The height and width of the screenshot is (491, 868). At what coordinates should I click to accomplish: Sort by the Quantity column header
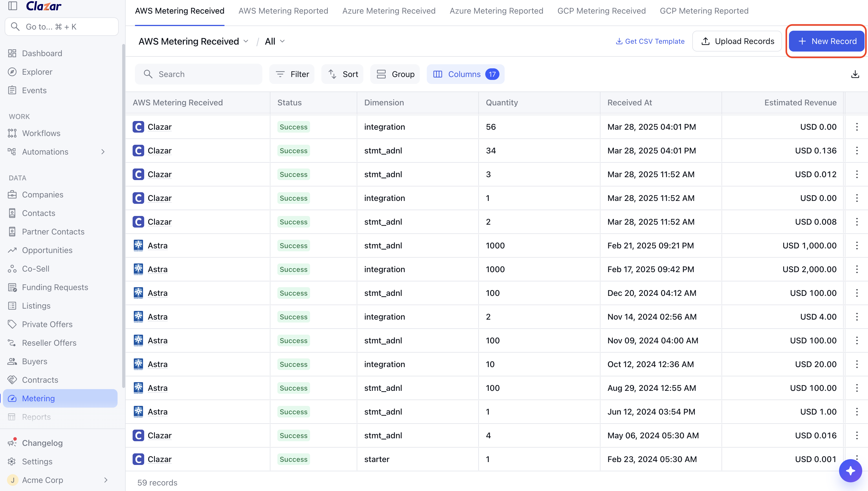pos(502,102)
